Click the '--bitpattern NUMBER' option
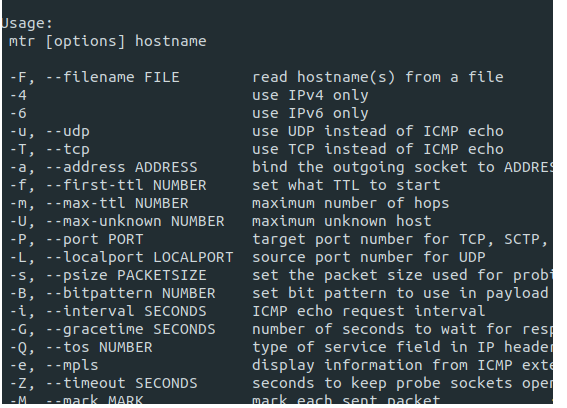Viewport: 567px width, 408px height. pyautogui.click(x=131, y=293)
